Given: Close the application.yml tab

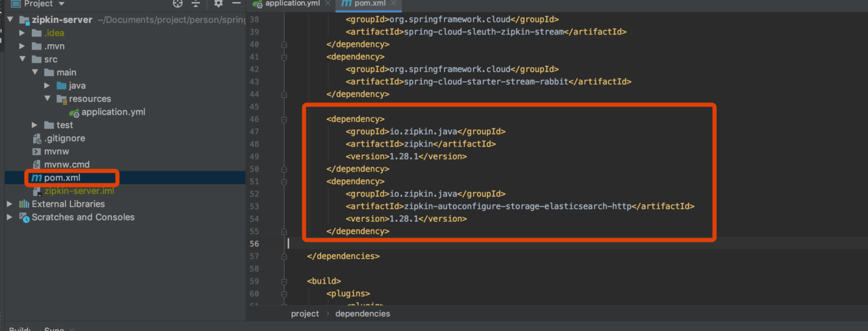Looking at the screenshot, I should point(328,3).
